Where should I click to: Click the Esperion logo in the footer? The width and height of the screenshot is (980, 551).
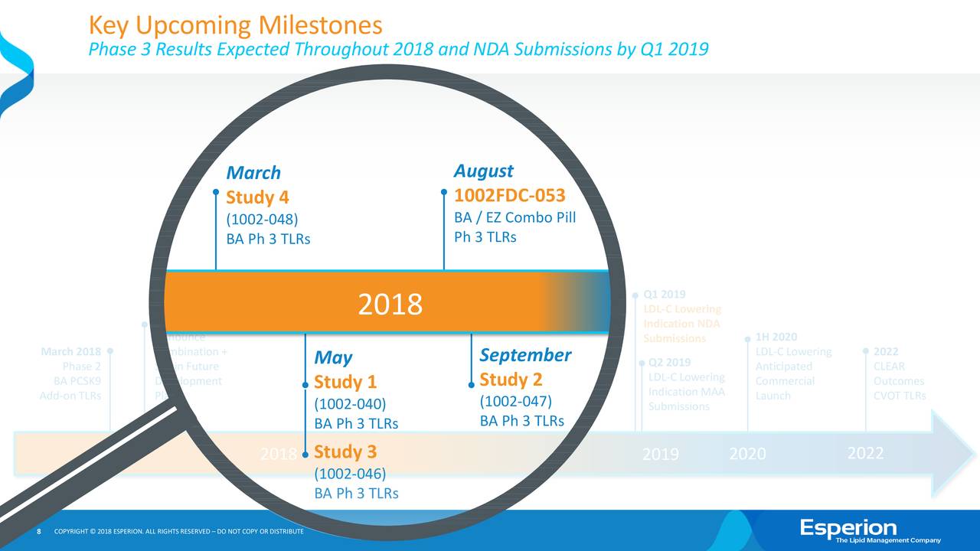871,530
